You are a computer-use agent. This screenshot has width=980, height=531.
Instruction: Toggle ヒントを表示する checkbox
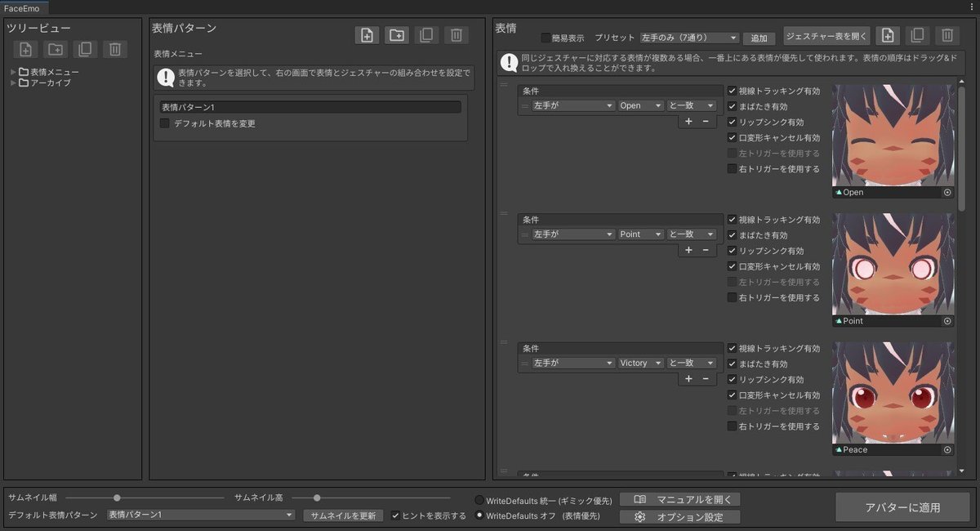(396, 515)
